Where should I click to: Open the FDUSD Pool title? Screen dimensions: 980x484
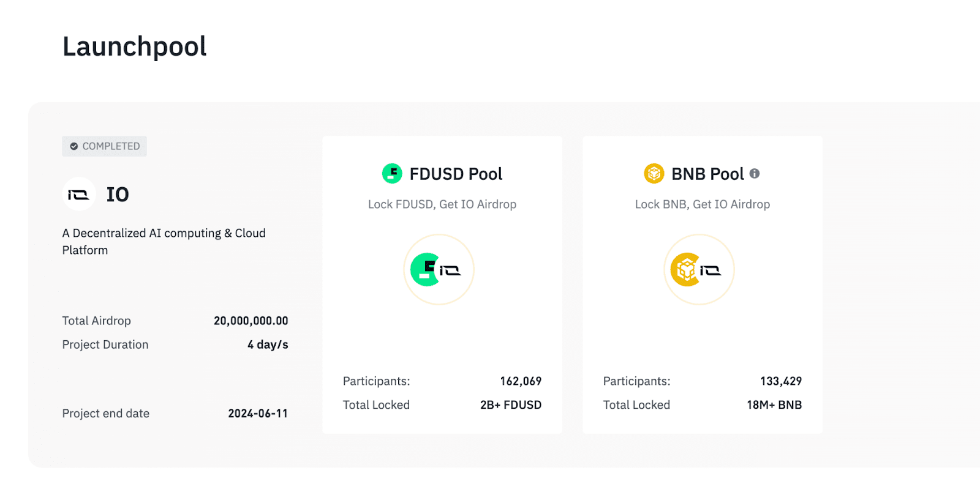[456, 174]
